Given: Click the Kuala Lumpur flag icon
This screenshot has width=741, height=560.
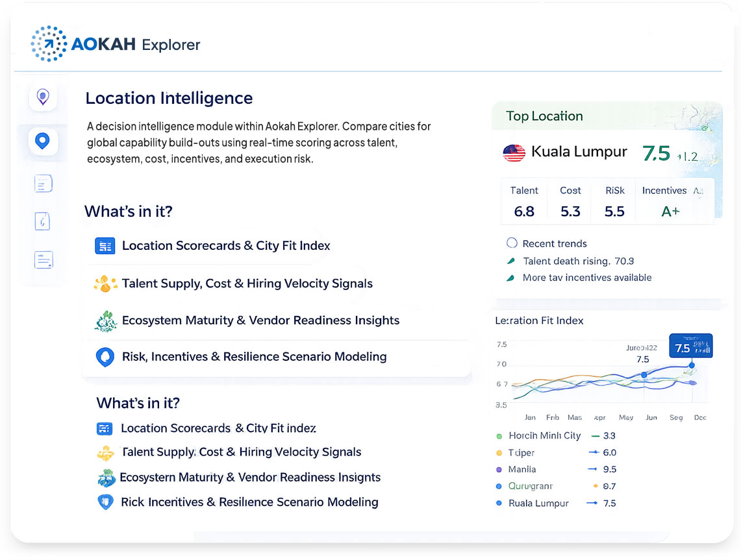Looking at the screenshot, I should point(514,153).
